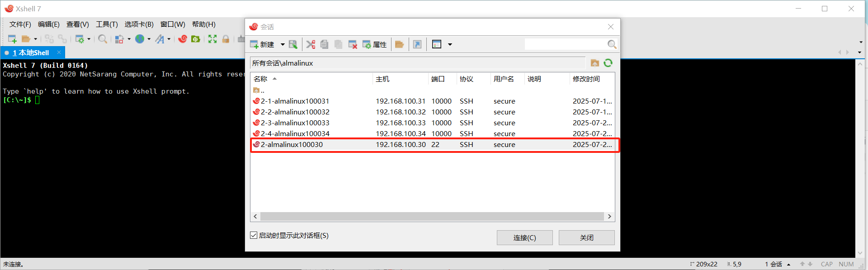Expand the color scheme dropdown arrow

point(129,39)
